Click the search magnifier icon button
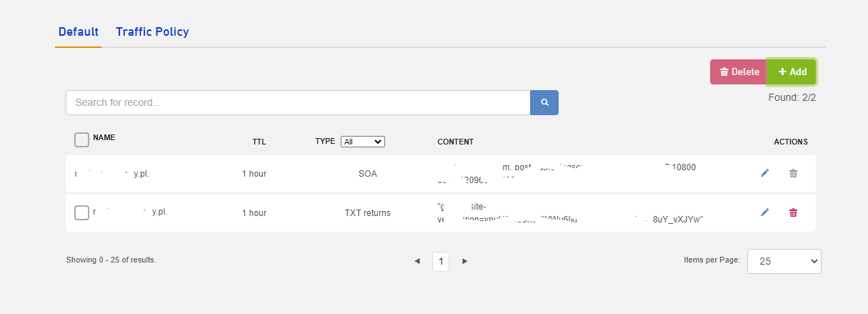Screen dimensions: 868x314 tap(544, 102)
